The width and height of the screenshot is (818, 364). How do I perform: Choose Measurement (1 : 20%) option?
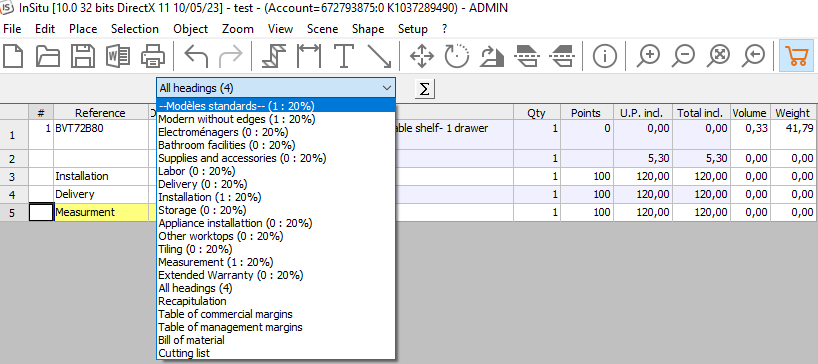pyautogui.click(x=276, y=262)
